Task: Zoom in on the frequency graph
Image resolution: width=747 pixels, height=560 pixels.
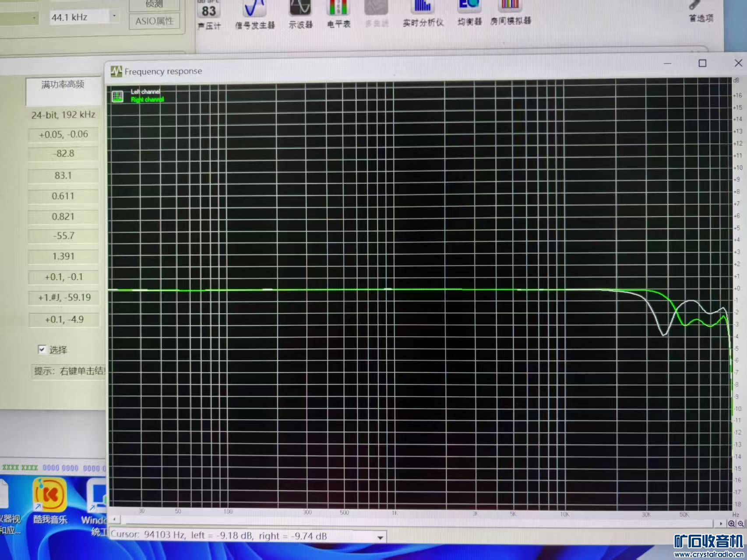Action: pyautogui.click(x=731, y=524)
